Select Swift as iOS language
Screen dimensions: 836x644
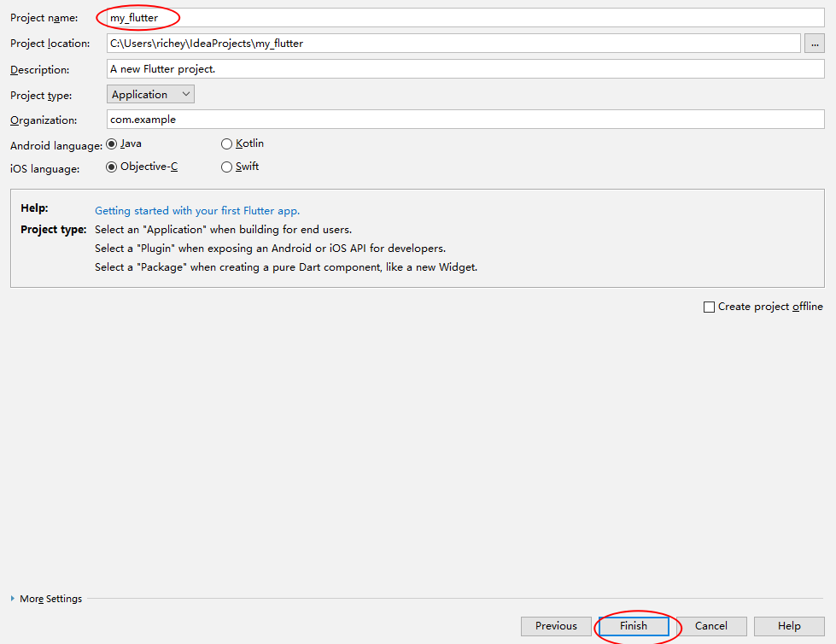click(x=240, y=167)
